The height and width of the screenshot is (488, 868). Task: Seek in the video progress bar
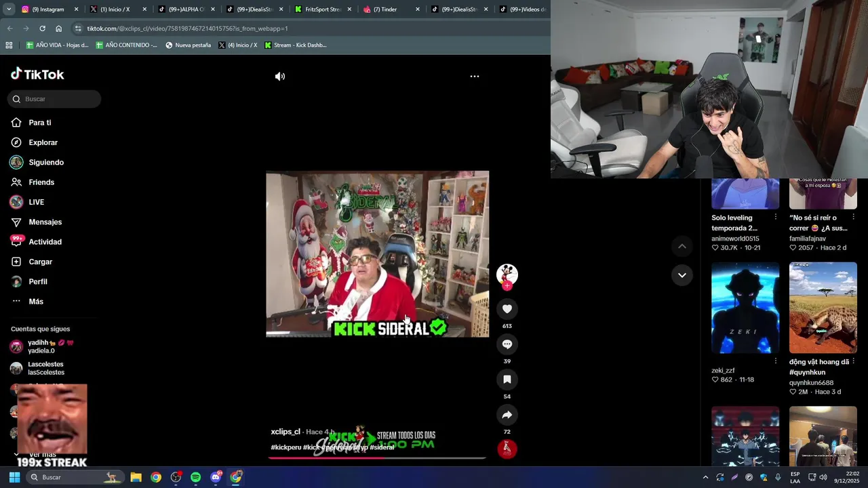point(377,458)
